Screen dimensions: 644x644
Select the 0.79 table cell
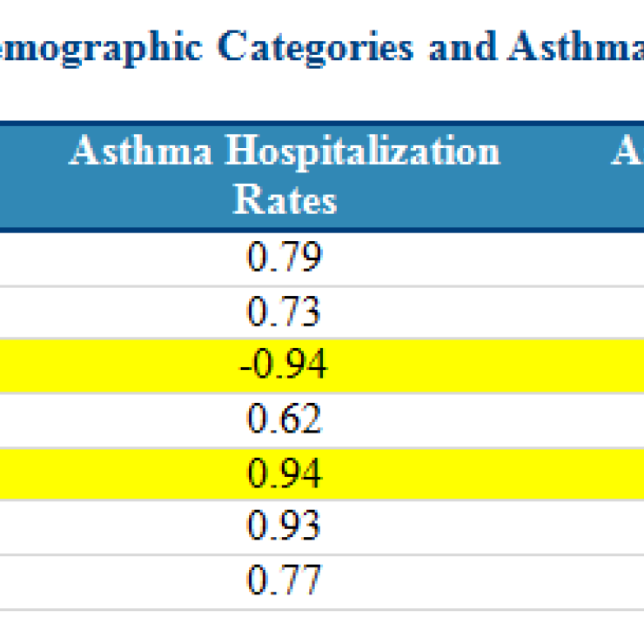coord(285,258)
